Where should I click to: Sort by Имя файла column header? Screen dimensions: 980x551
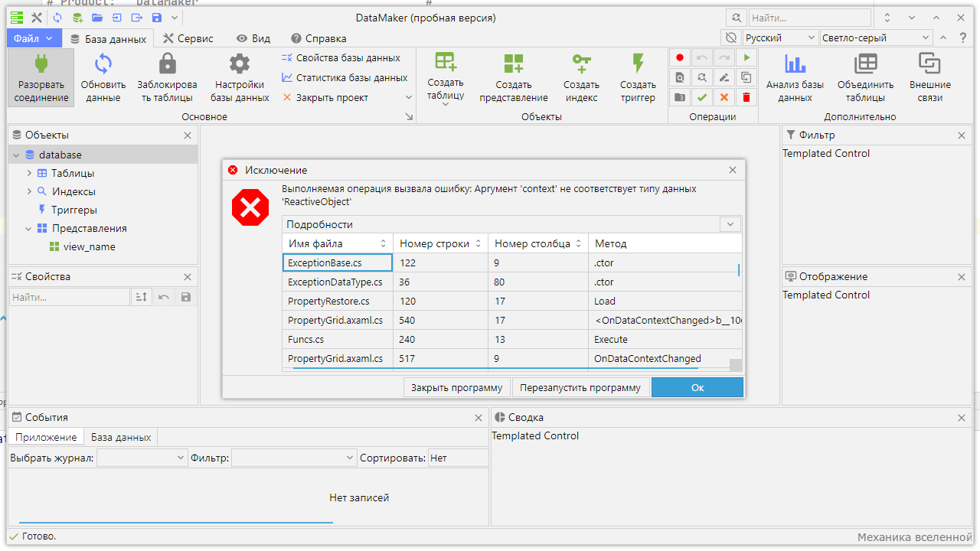point(338,243)
